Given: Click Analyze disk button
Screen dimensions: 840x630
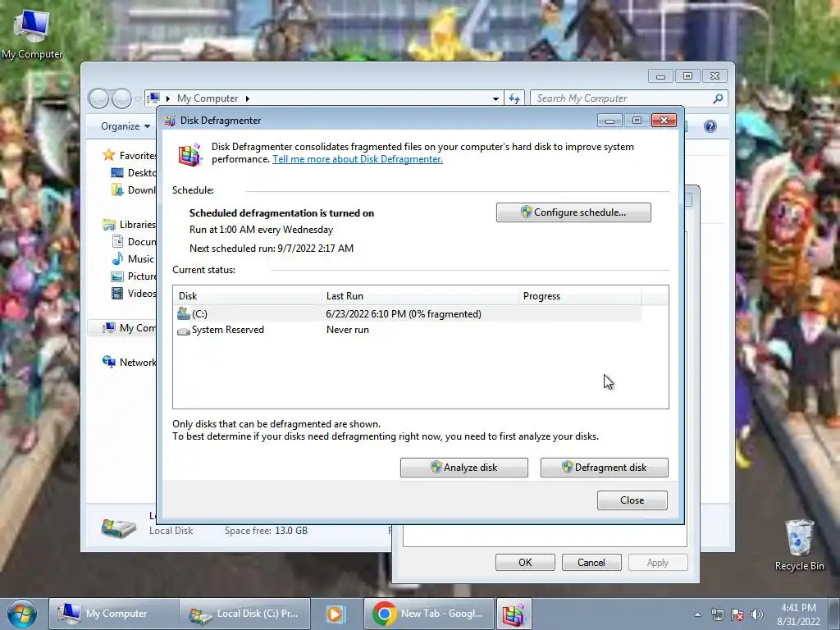Looking at the screenshot, I should click(x=464, y=467).
